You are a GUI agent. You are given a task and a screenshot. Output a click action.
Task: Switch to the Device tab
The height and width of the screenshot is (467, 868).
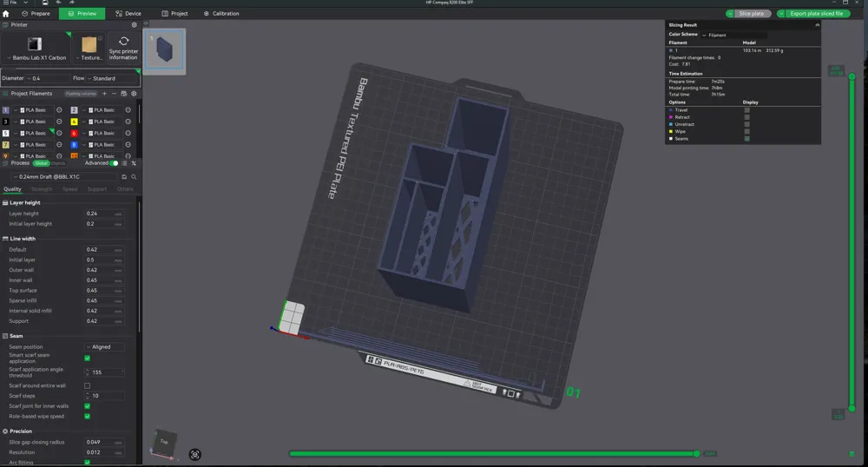[128, 13]
